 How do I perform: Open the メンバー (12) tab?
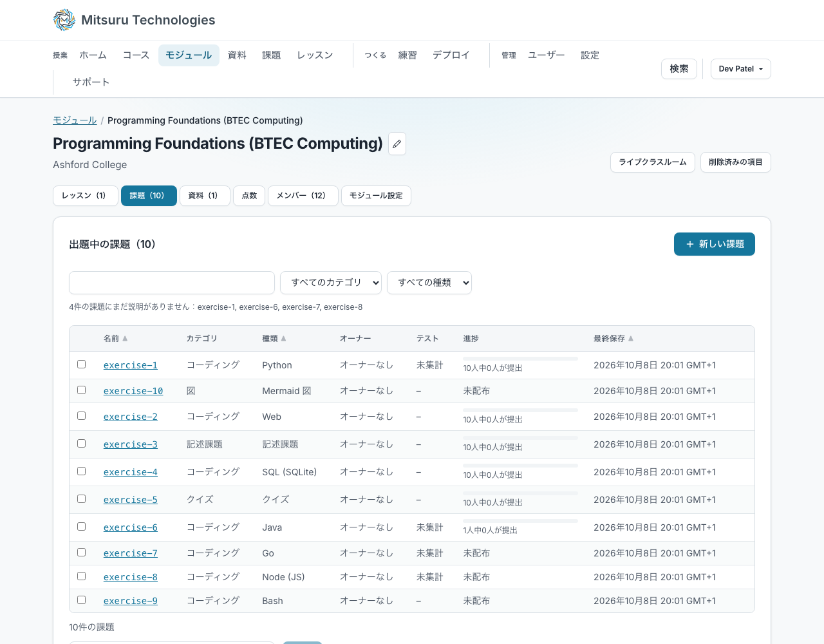point(303,196)
